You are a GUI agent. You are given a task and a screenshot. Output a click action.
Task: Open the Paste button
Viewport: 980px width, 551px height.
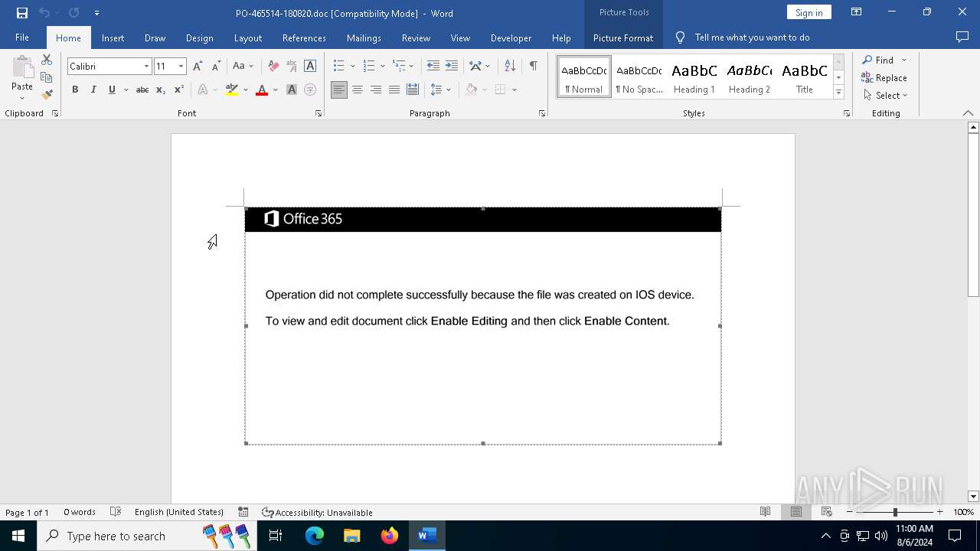[x=22, y=78]
